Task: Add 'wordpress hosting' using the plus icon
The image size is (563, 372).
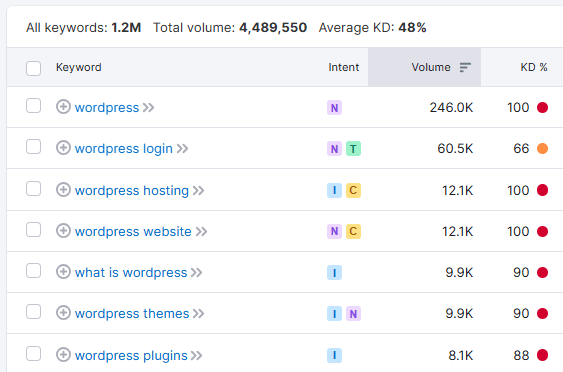Action: (x=63, y=190)
